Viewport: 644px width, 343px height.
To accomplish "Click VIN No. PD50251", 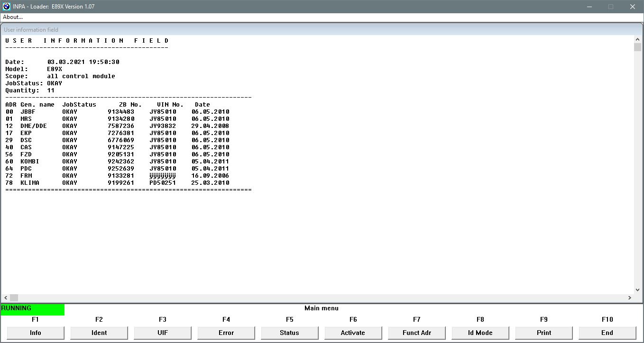I will point(163,183).
